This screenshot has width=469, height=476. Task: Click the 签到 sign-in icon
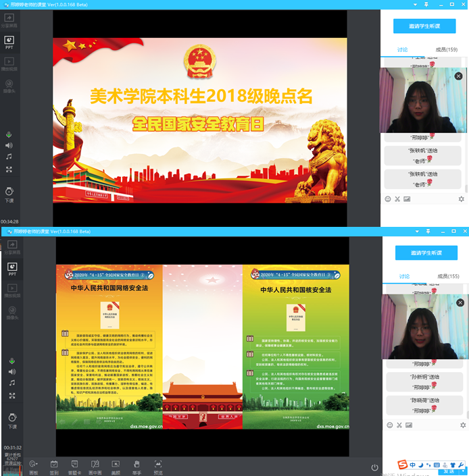pos(54,465)
